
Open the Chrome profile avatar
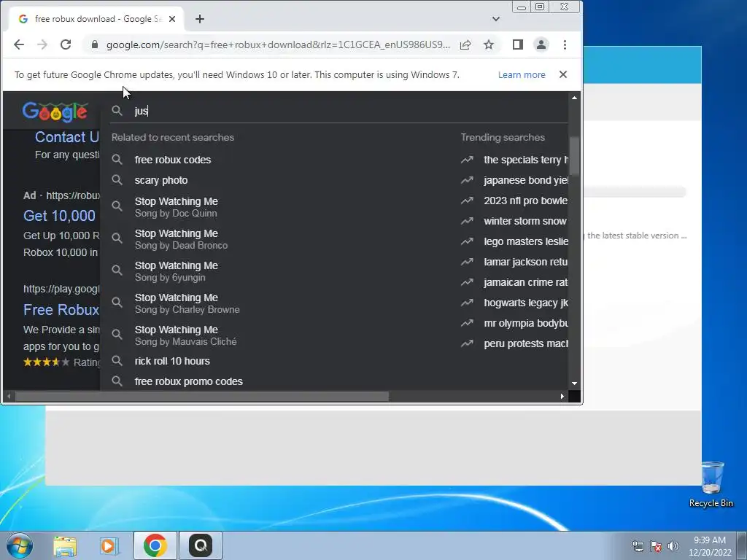coord(541,44)
